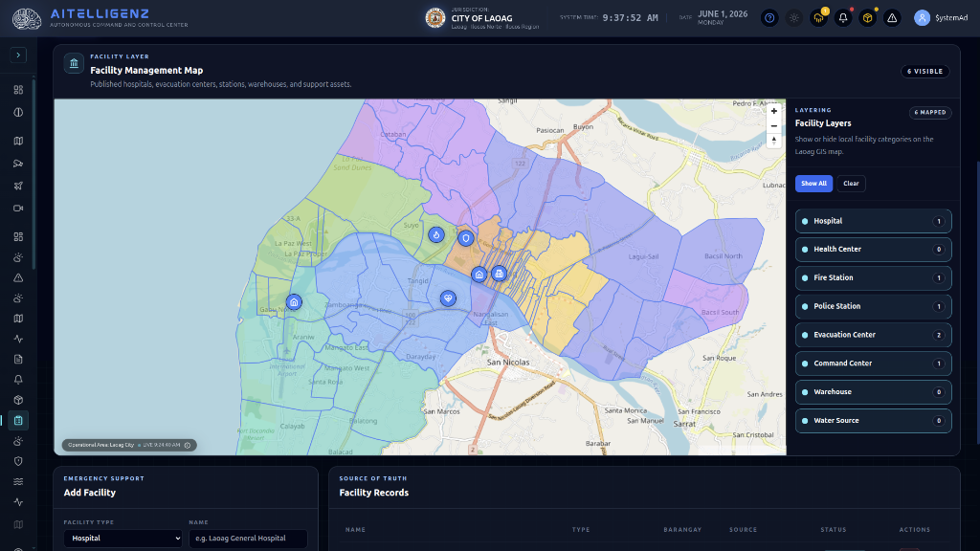980x551 pixels.
Task: Toggle the Water Source facility layer
Action: (873, 421)
